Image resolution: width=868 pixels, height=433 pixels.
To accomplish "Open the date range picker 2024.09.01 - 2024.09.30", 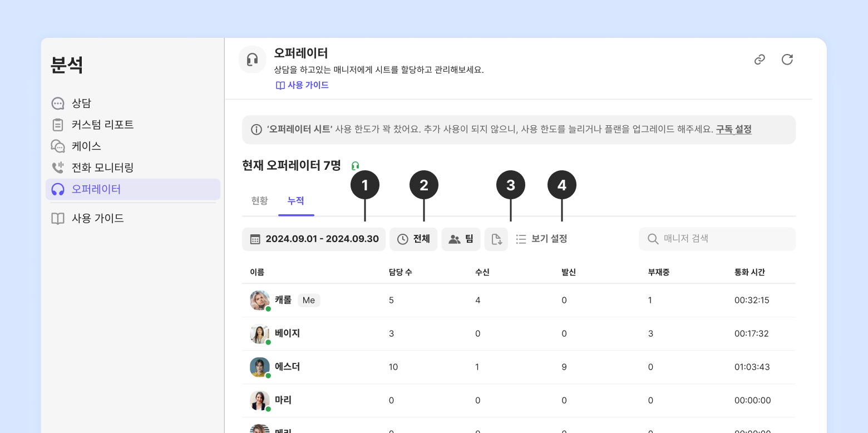I will pos(314,239).
